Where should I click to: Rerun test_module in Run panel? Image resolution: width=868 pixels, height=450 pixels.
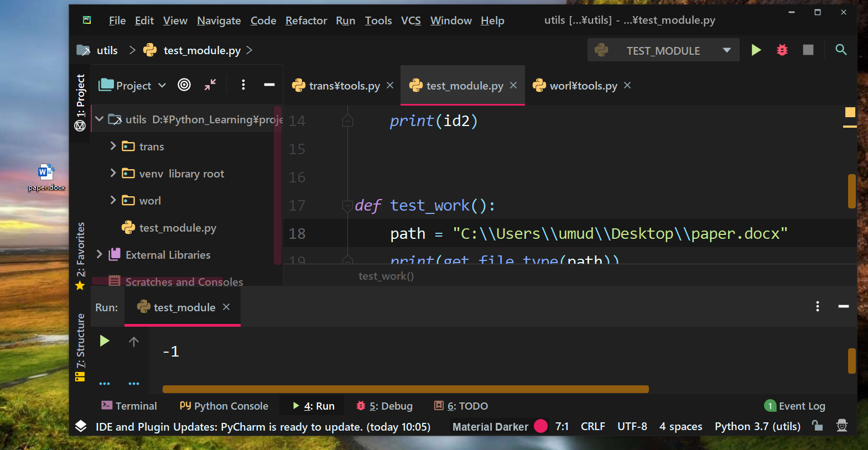[x=105, y=341]
